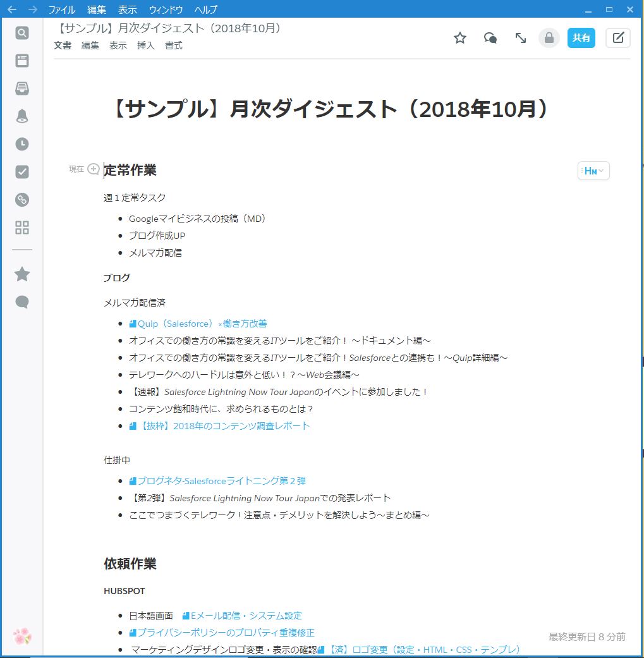Open favorites star icon in sidebar
Image resolution: width=644 pixels, height=658 pixels.
click(22, 274)
